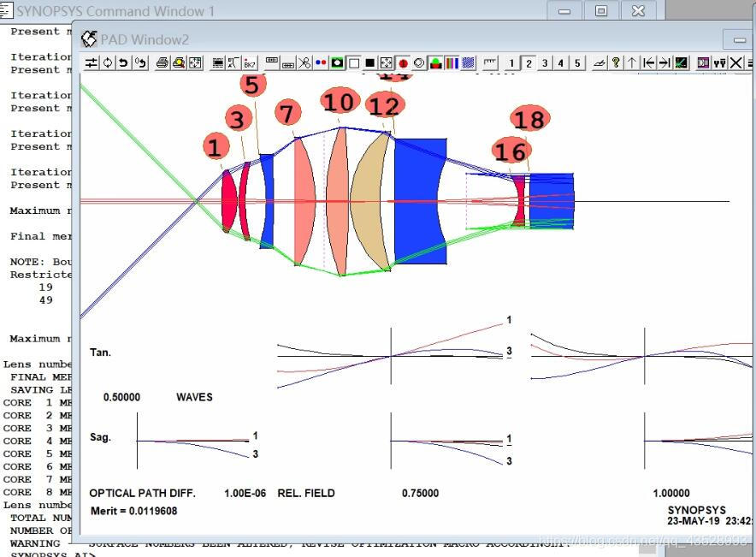Click the OPTICAL PATH DIFF. label

coord(142,494)
